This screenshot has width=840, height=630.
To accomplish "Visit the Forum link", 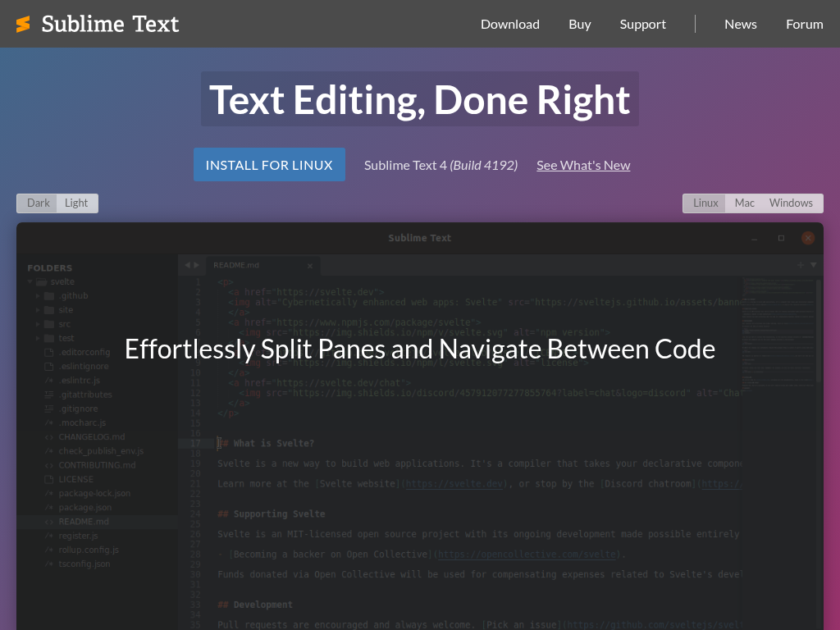I will (805, 24).
